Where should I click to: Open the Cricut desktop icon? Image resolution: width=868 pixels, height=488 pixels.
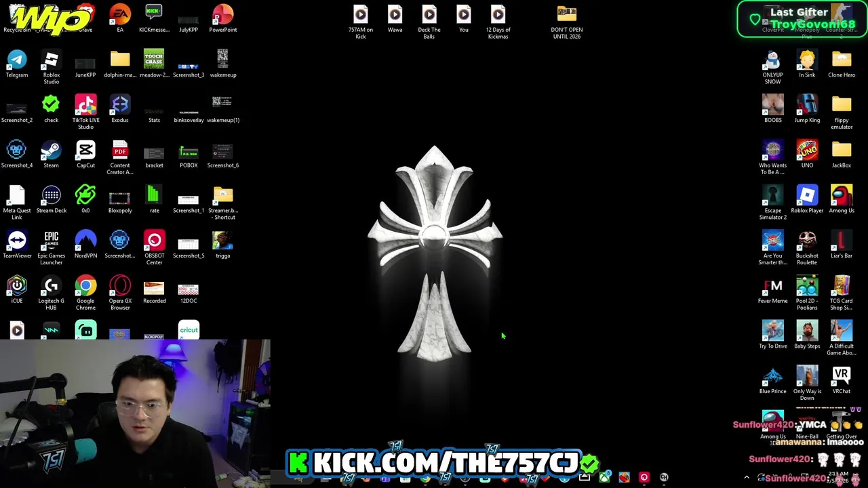point(189,329)
